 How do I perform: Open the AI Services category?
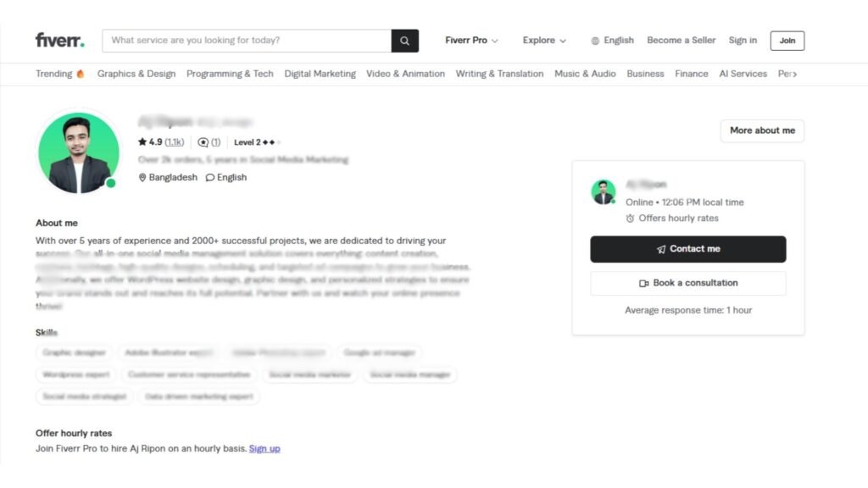[743, 74]
